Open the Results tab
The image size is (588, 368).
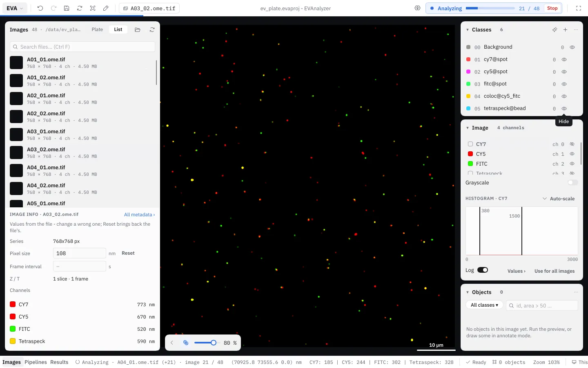pyautogui.click(x=59, y=362)
